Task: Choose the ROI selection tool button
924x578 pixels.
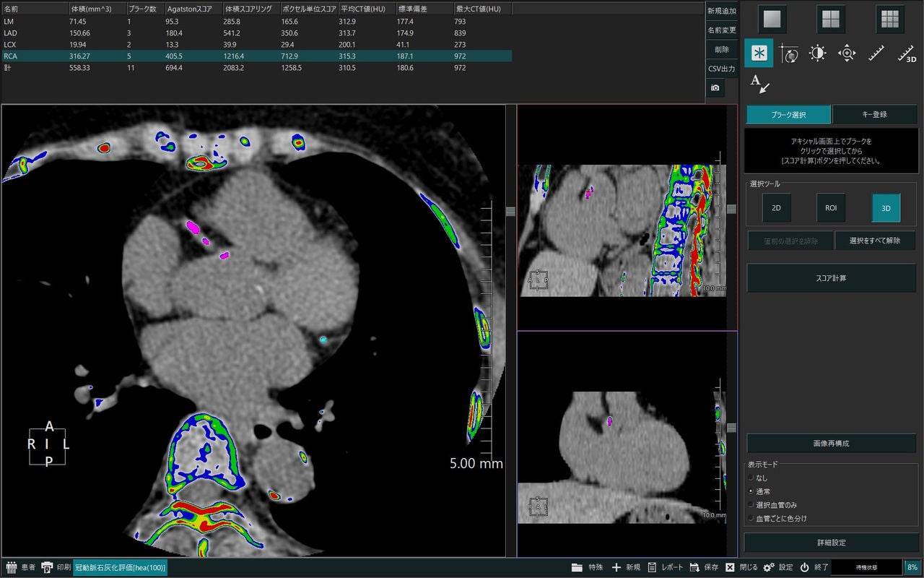Action: coord(831,208)
